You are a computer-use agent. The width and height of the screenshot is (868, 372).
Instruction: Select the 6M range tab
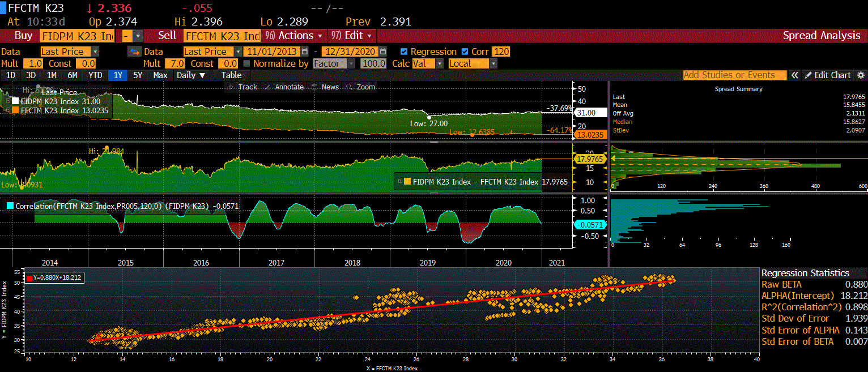point(72,75)
